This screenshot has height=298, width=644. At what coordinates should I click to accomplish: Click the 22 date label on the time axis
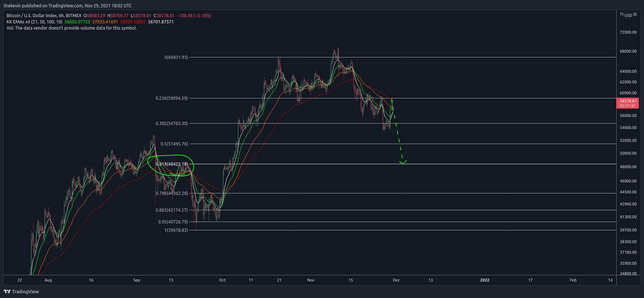20,280
